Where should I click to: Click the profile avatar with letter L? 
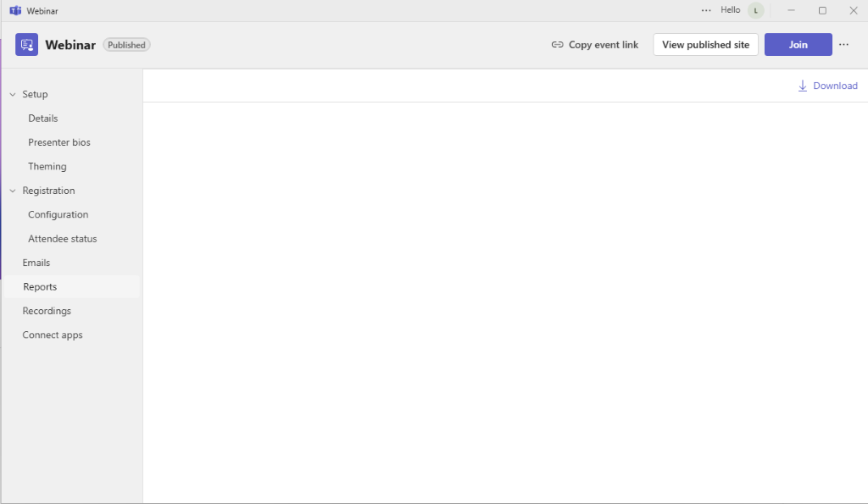[755, 10]
